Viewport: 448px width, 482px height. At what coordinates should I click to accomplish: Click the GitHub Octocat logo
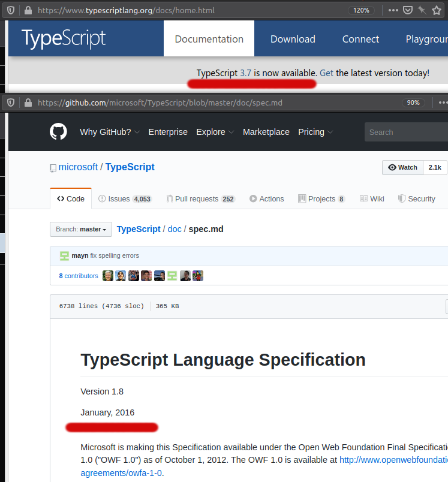(x=58, y=132)
